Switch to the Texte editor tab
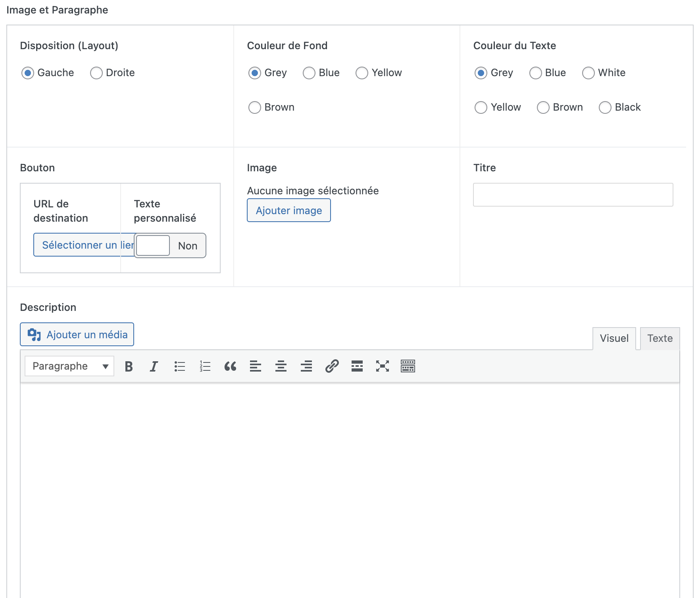 pyautogui.click(x=660, y=339)
